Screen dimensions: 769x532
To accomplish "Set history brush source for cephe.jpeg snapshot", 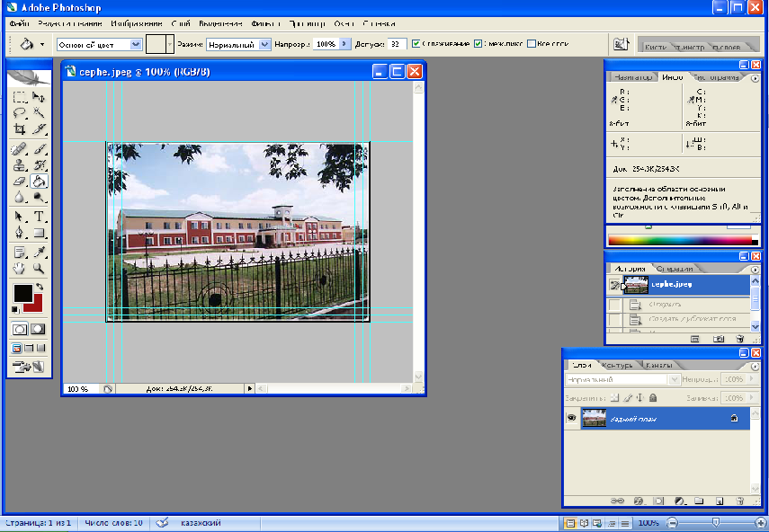I will click(x=614, y=285).
